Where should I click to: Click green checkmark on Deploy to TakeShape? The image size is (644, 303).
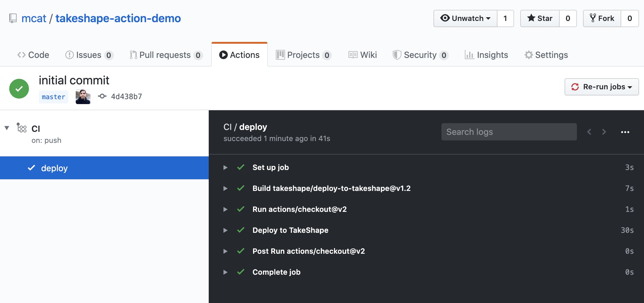pos(241,230)
